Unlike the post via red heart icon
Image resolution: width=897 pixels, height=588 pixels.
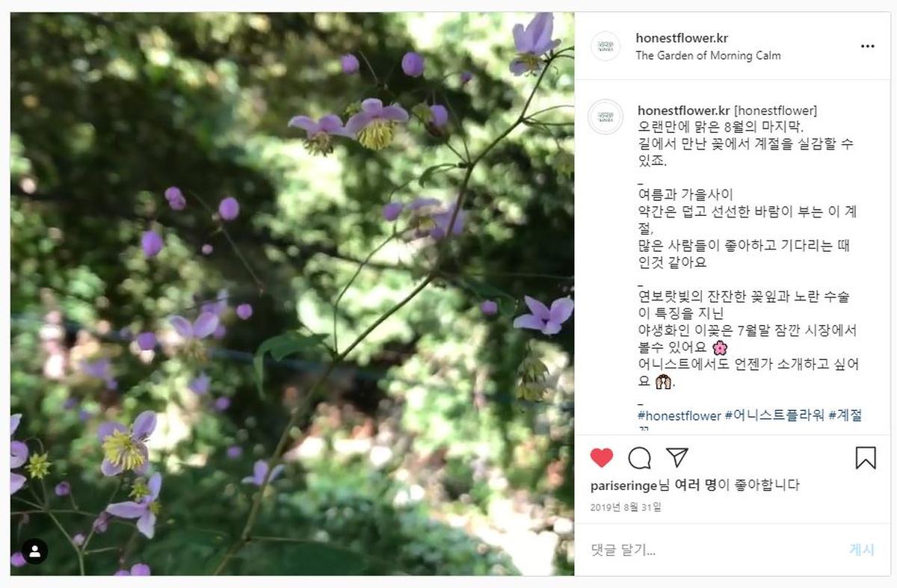tap(602, 458)
